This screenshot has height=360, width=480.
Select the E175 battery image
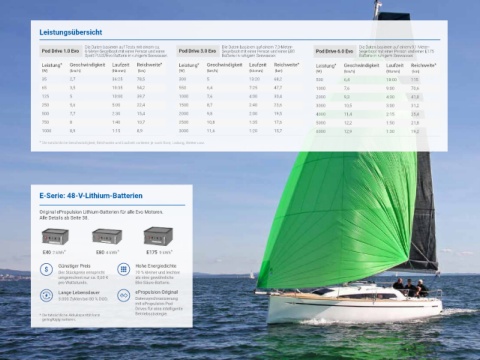pos(158,236)
